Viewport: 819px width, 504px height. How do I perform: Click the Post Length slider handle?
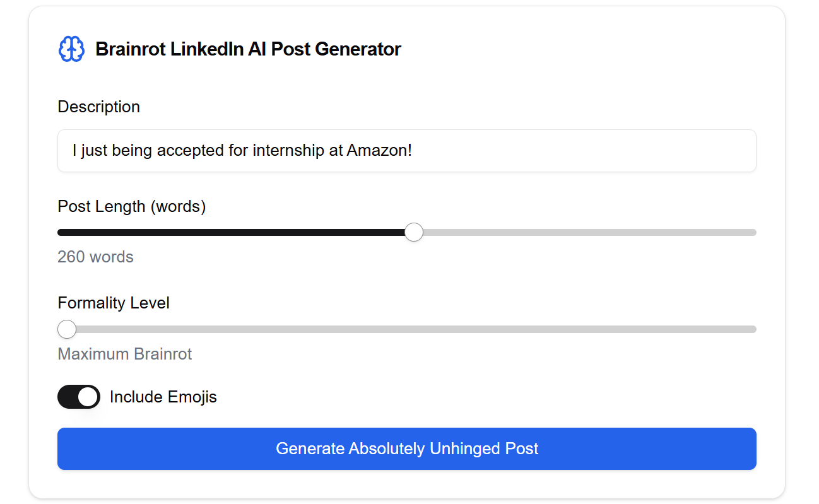pos(413,232)
